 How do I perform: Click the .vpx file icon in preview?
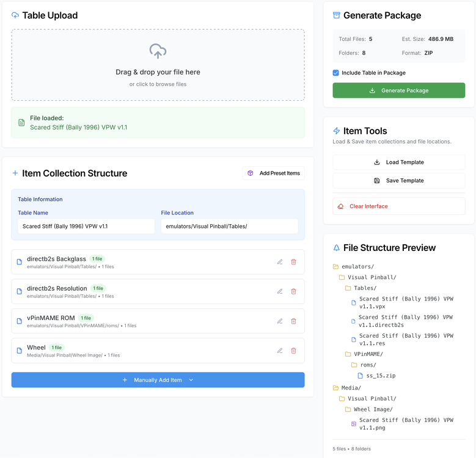click(354, 302)
